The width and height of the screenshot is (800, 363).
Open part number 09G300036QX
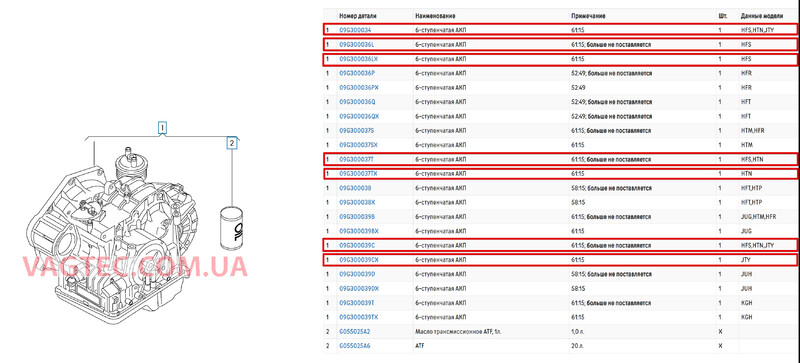point(360,116)
